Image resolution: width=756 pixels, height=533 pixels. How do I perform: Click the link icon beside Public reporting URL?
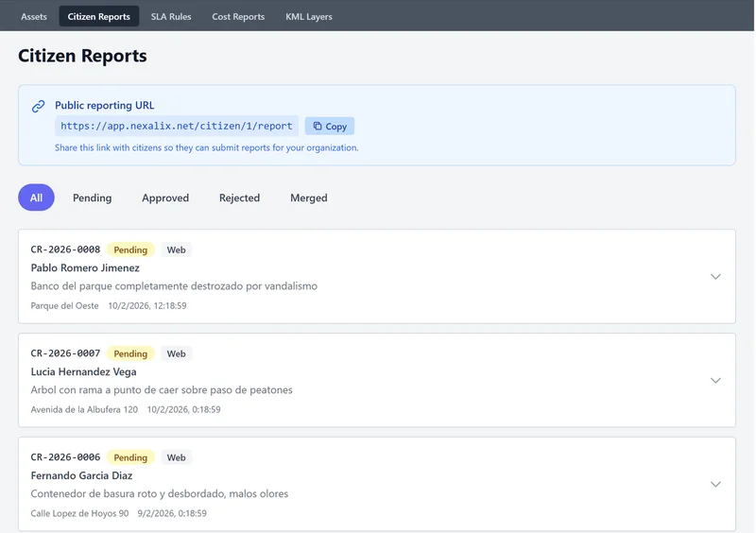coord(39,106)
